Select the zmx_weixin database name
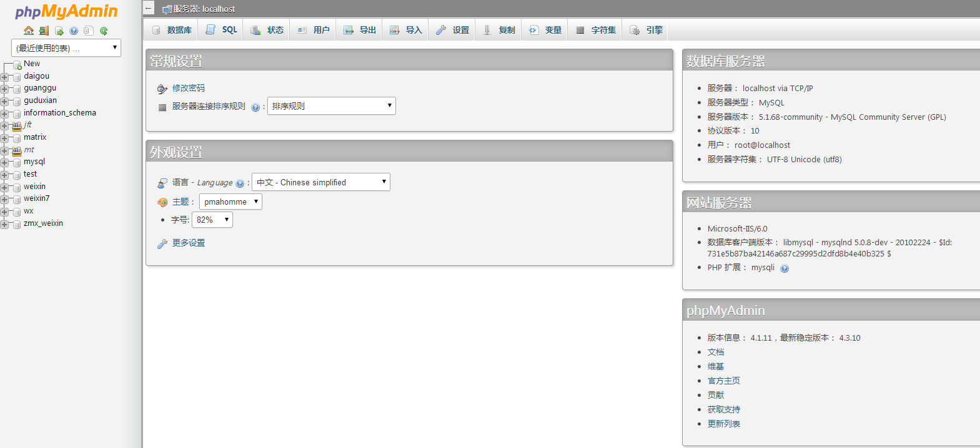This screenshot has height=448, width=980. click(x=44, y=223)
